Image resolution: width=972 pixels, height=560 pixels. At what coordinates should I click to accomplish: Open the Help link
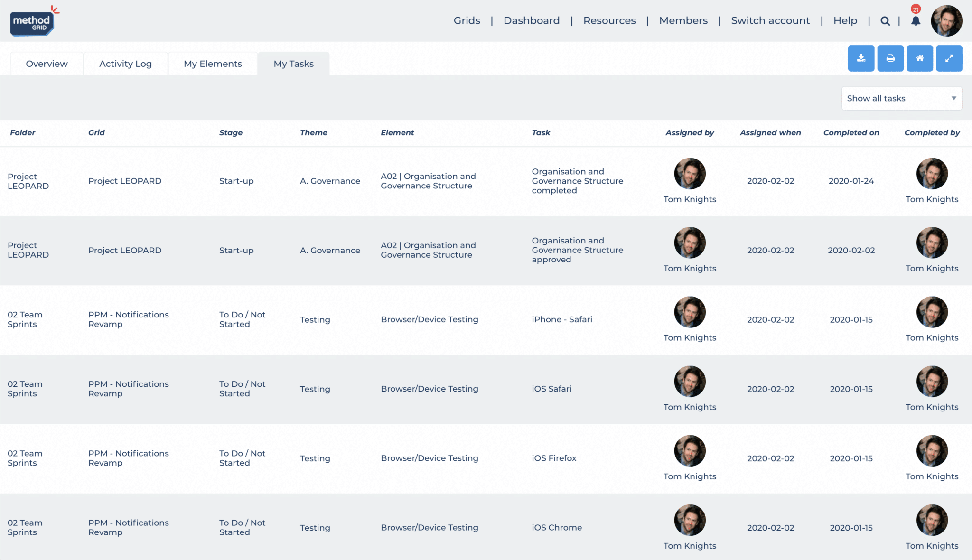pos(845,20)
